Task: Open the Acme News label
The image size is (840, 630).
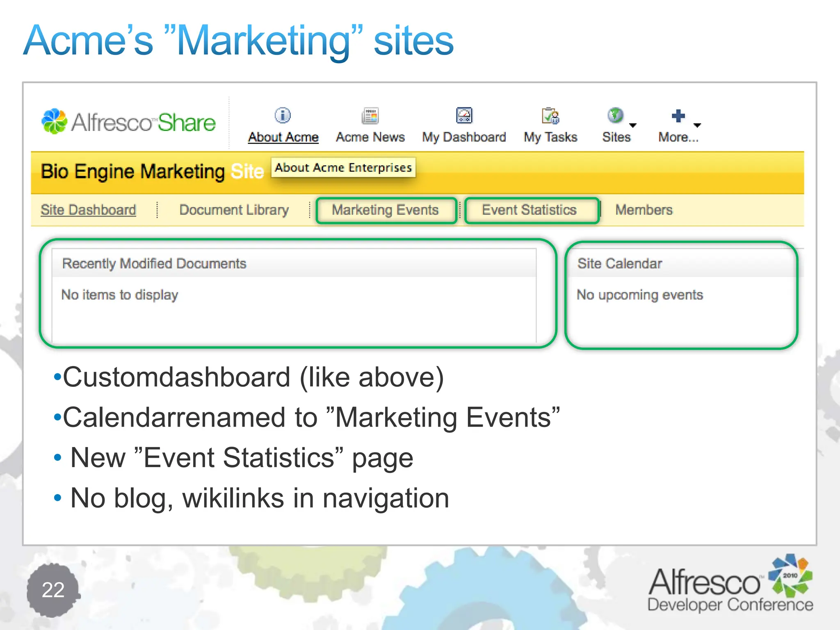Action: (370, 137)
